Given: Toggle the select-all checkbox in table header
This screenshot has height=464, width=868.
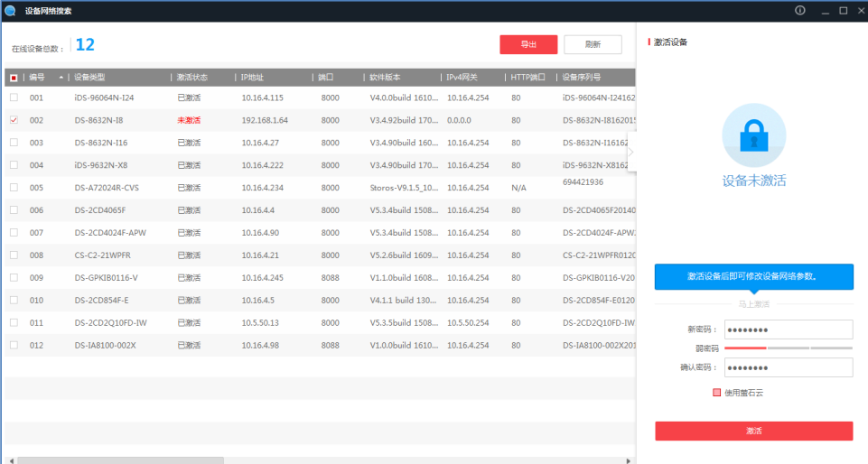Looking at the screenshot, I should point(14,78).
